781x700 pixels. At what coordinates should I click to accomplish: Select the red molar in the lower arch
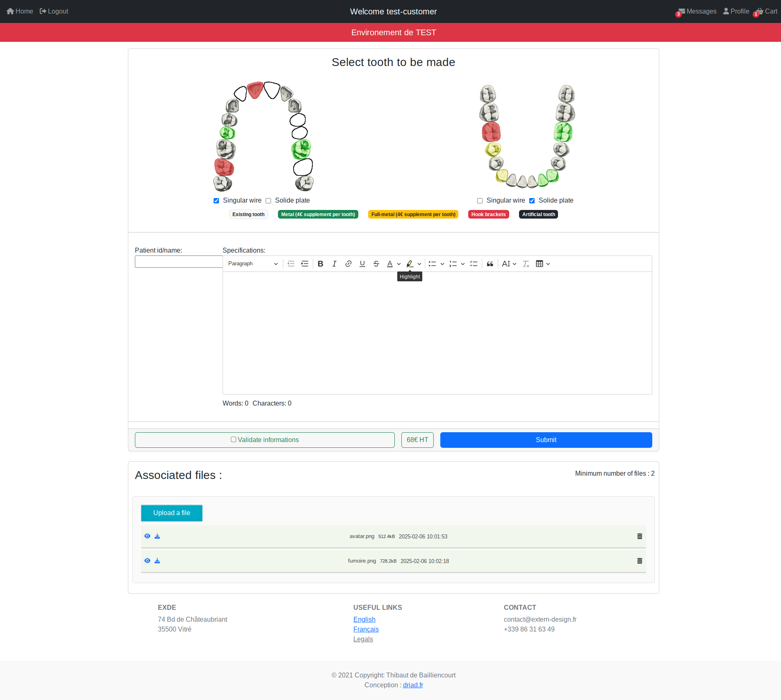pyautogui.click(x=491, y=132)
